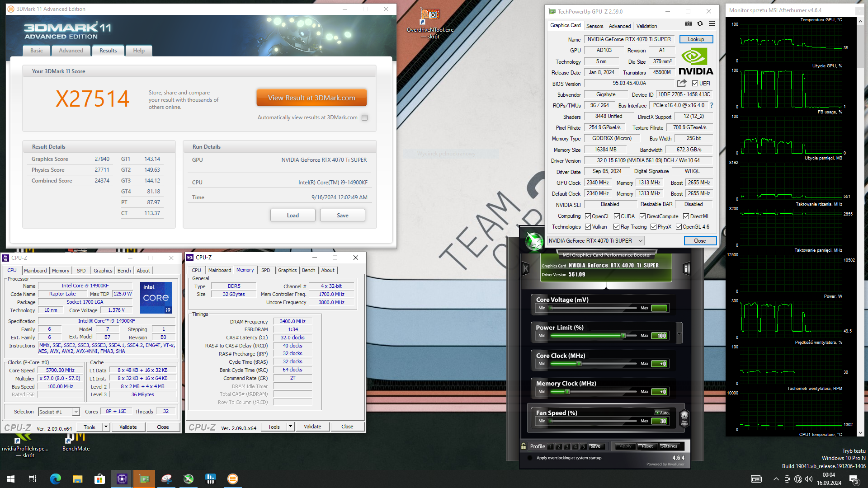Show hidden system tray icons

[x=776, y=479]
